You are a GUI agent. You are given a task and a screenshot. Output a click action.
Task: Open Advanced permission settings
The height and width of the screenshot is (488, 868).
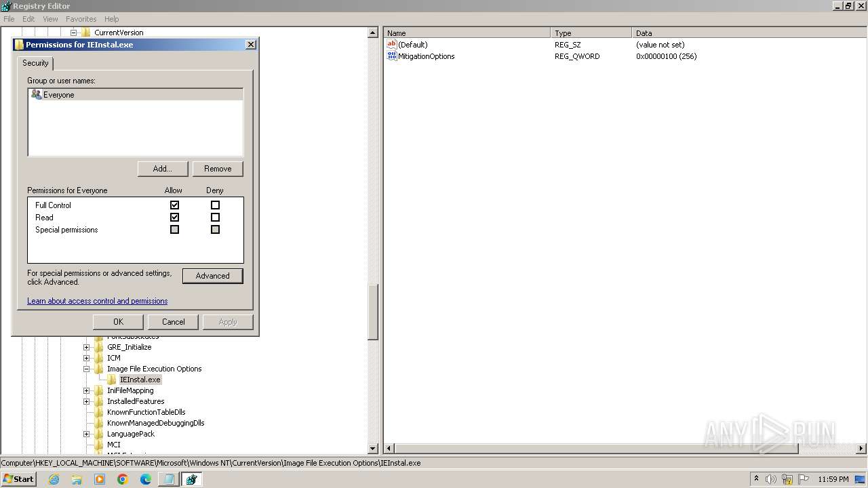pyautogui.click(x=213, y=276)
